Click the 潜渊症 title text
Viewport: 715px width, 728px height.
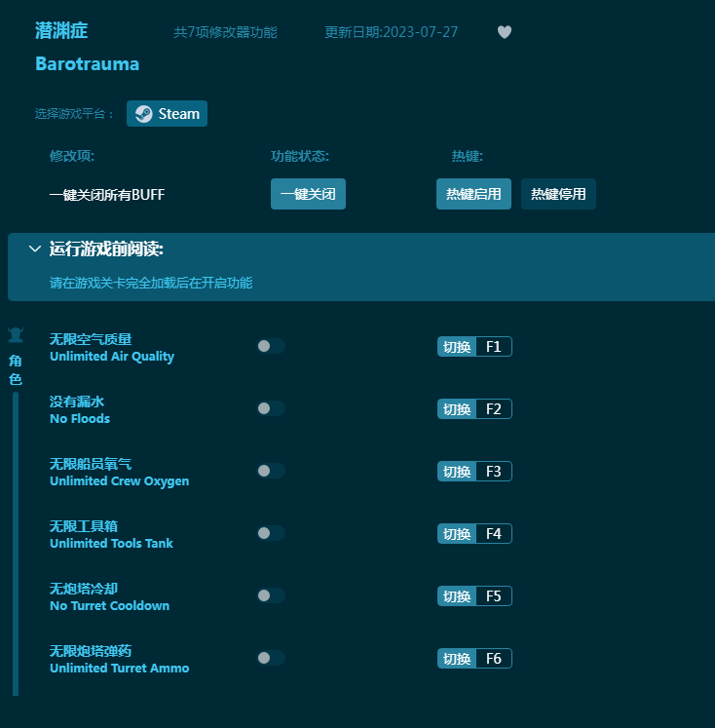pyautogui.click(x=61, y=30)
